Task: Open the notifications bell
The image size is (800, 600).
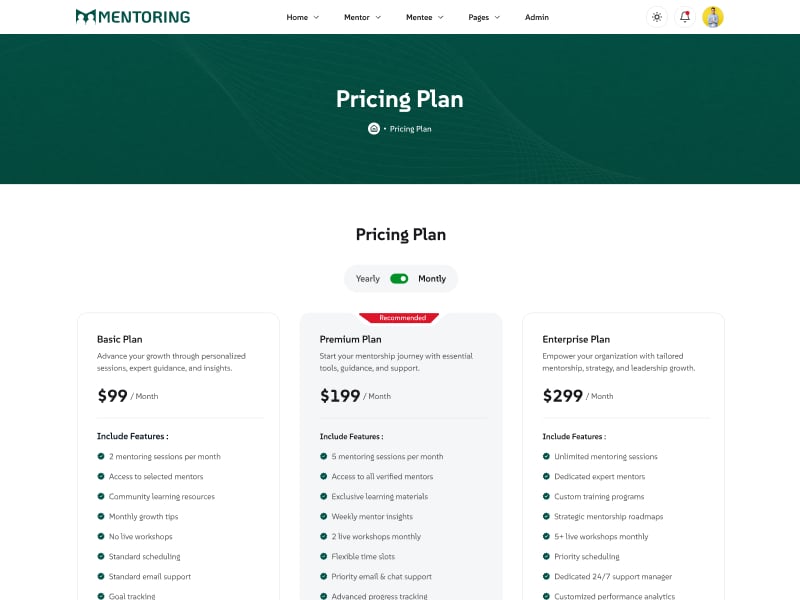Action: click(x=685, y=17)
